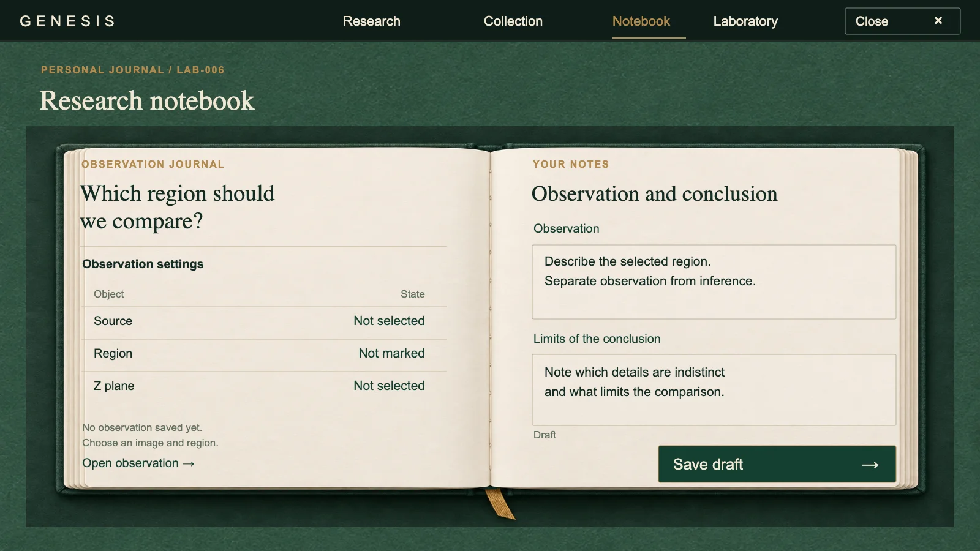Click the 'Draft' status label
Viewport: 980px width, 551px height.
click(x=545, y=435)
